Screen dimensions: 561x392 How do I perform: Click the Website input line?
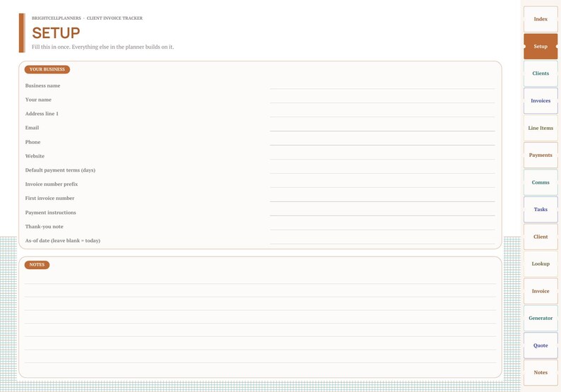382,155
